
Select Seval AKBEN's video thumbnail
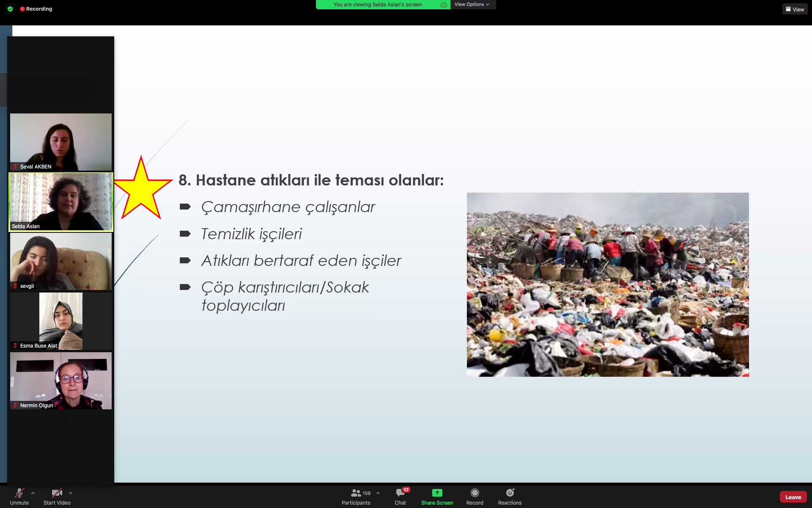tap(61, 142)
